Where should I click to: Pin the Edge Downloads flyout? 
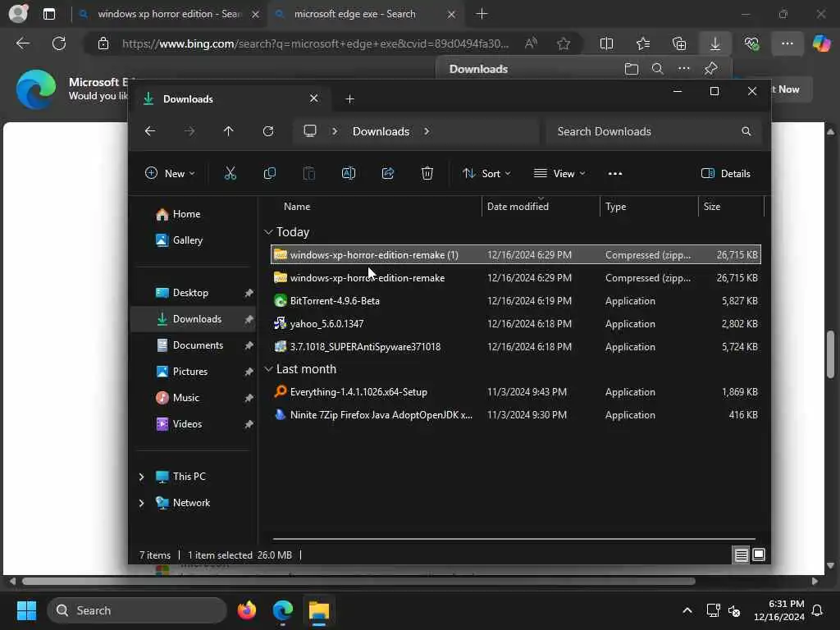711,69
